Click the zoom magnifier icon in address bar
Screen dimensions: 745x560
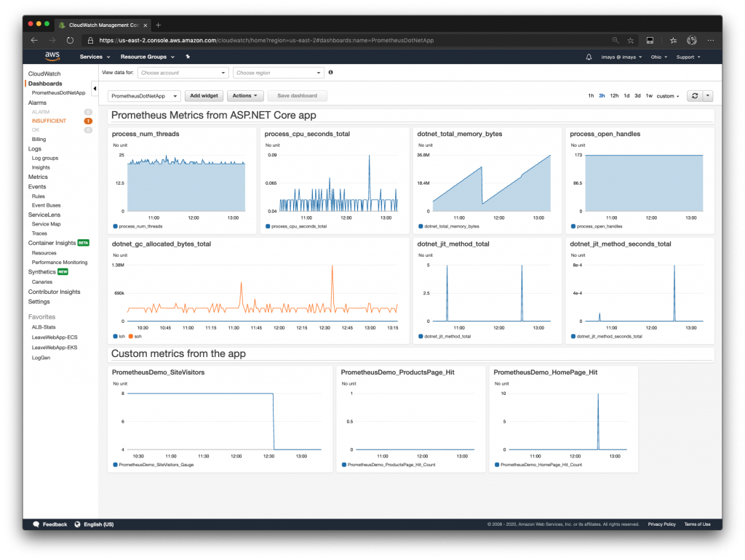tap(615, 41)
